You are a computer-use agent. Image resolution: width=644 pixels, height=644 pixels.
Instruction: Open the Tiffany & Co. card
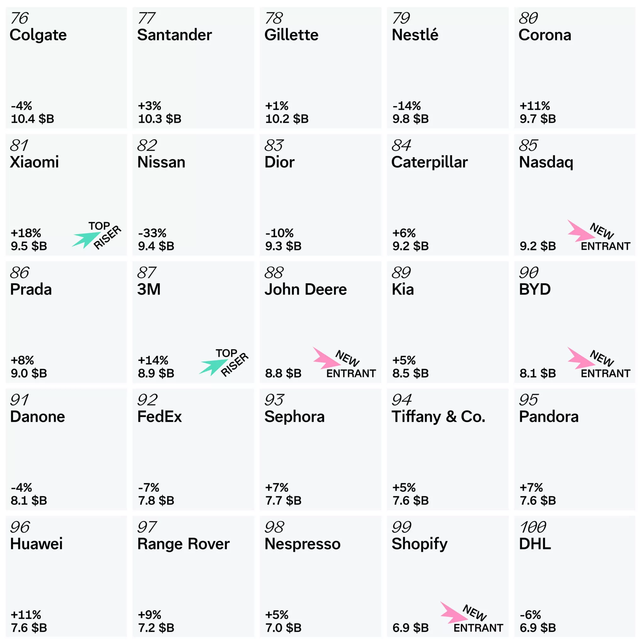pyautogui.click(x=448, y=449)
